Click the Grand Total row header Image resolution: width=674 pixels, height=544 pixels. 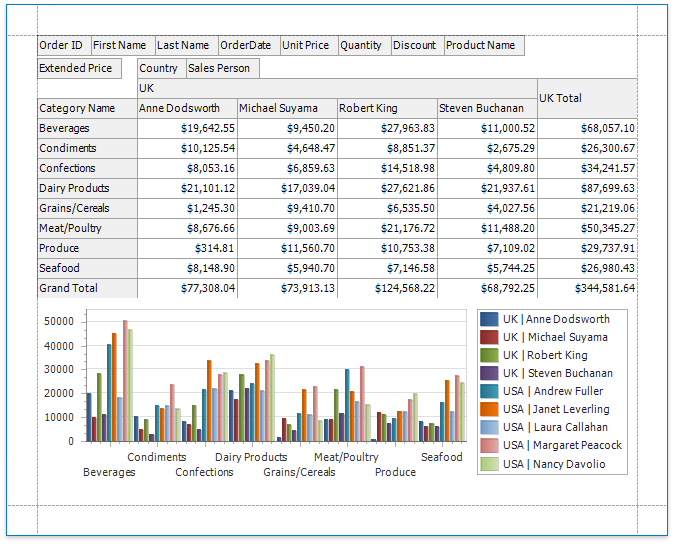(86, 288)
